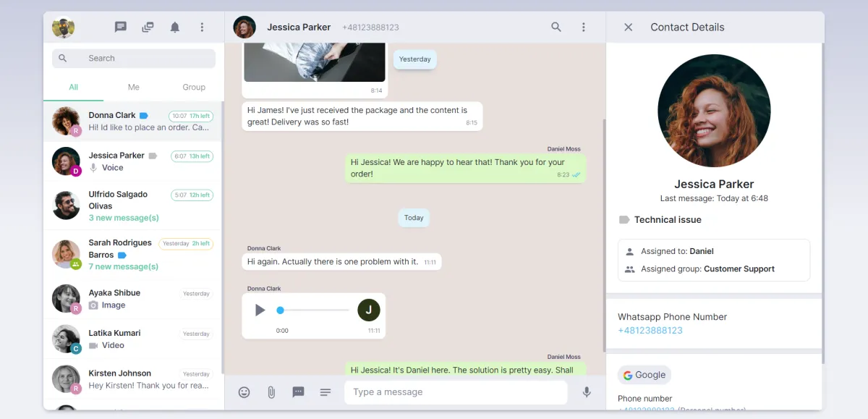Screen dimensions: 868x419
Task: Click the 6:07 13h left timer badge
Action: 192,156
